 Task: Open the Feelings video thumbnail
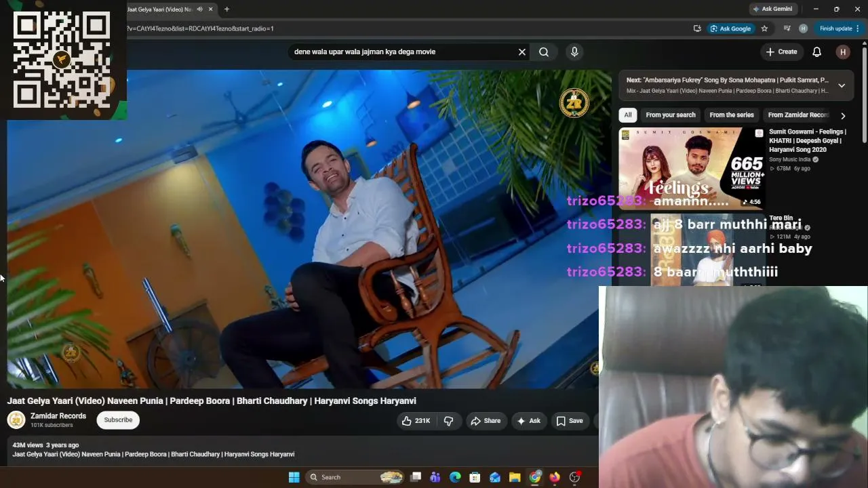coord(692,167)
